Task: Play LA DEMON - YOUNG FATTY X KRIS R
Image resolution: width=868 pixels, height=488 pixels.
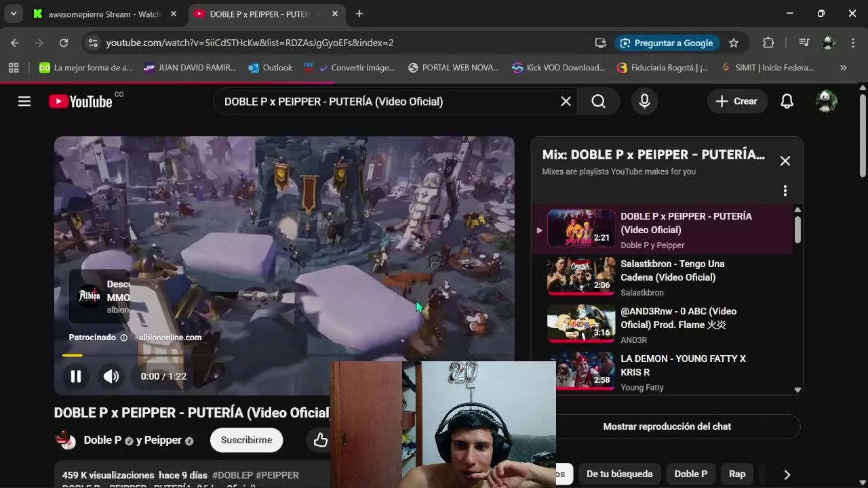Action: [x=661, y=371]
